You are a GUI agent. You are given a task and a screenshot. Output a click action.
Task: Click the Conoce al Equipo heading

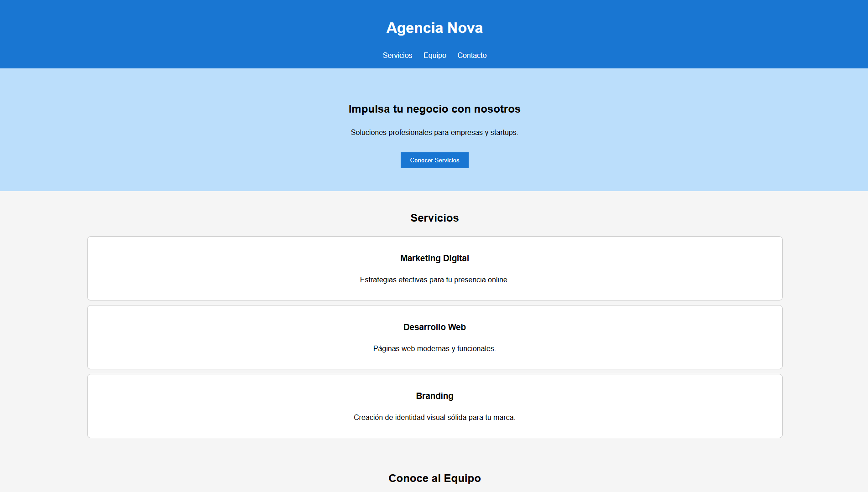[x=434, y=478]
